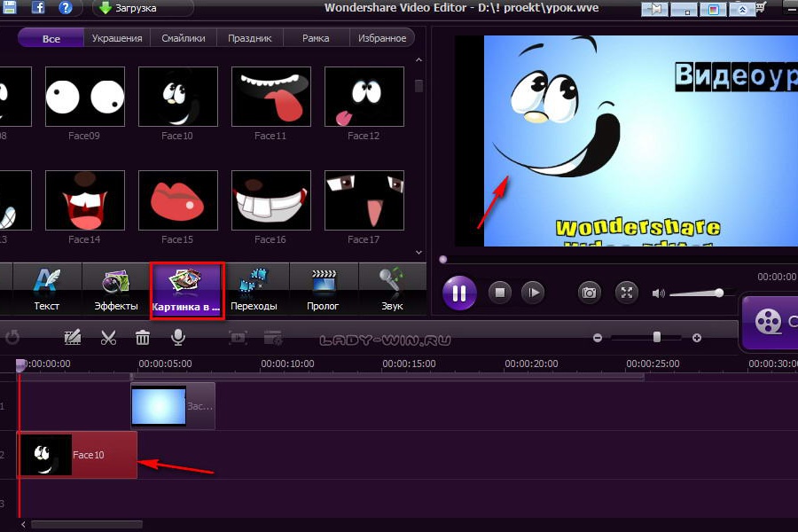Mute the preview speaker icon
Viewport: 798px width, 532px height.
pyautogui.click(x=658, y=293)
